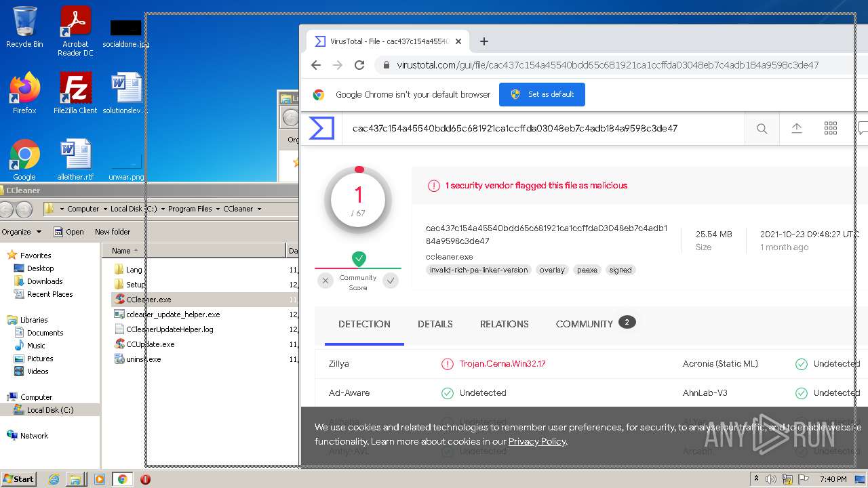Open Organize dropdown in Explorer
Image resolution: width=868 pixels, height=488 pixels.
point(21,232)
